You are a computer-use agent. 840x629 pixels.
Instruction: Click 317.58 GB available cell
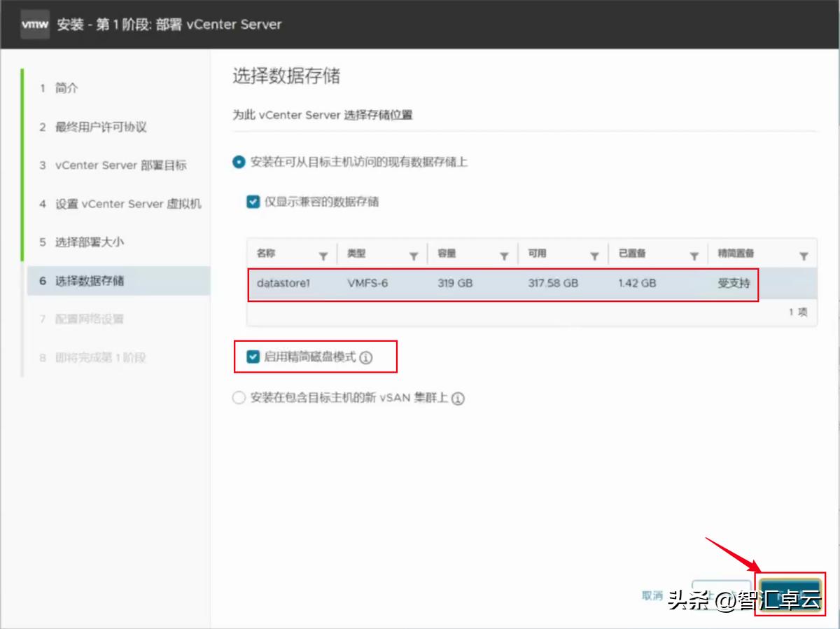[x=553, y=284]
